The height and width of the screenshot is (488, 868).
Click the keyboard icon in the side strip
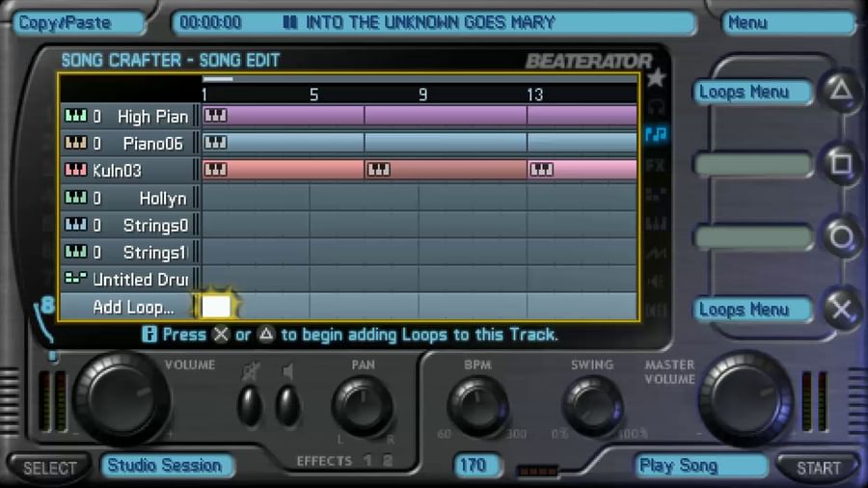click(656, 224)
